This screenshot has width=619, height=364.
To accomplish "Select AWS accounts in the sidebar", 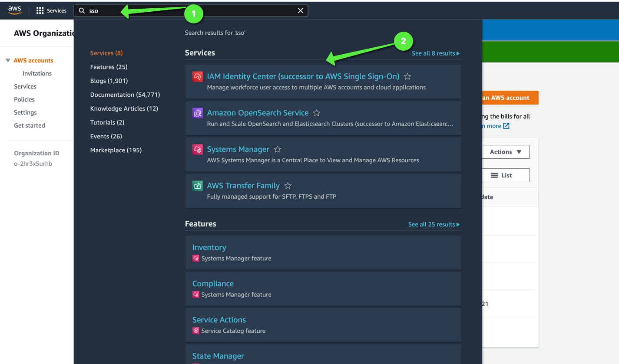I will pyautogui.click(x=33, y=60).
